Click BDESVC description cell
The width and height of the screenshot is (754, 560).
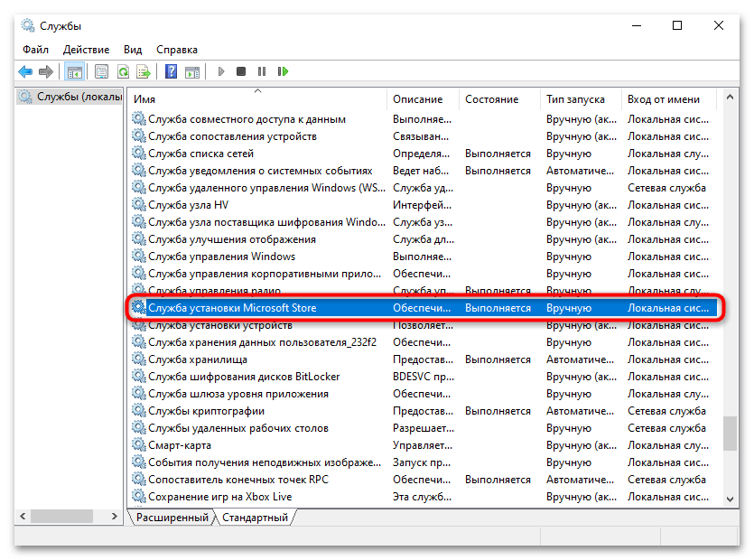(424, 377)
